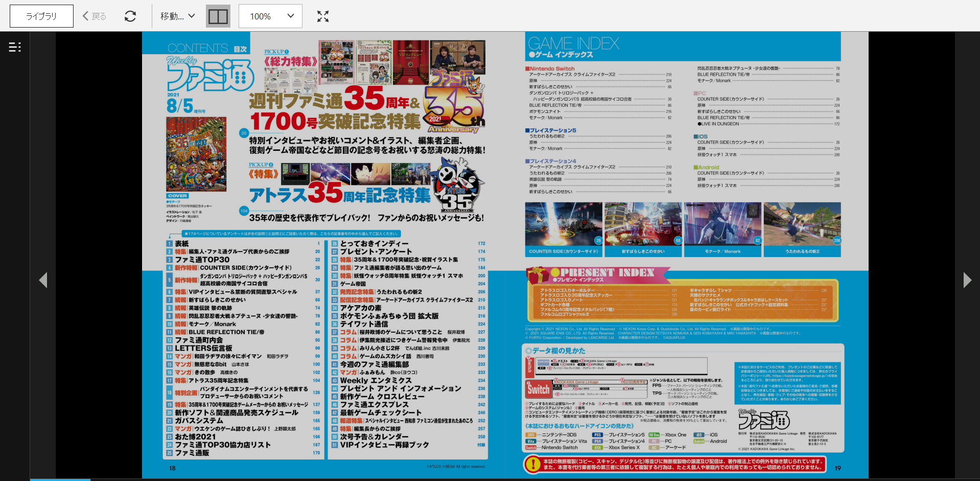Go to previous page with left arrow
The image size is (980, 481).
tap(43, 280)
